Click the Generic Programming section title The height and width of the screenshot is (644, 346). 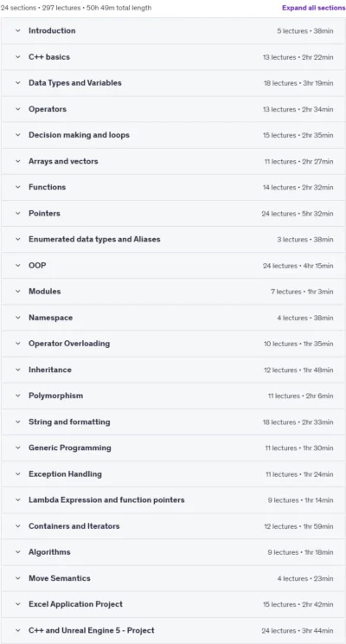70,448
